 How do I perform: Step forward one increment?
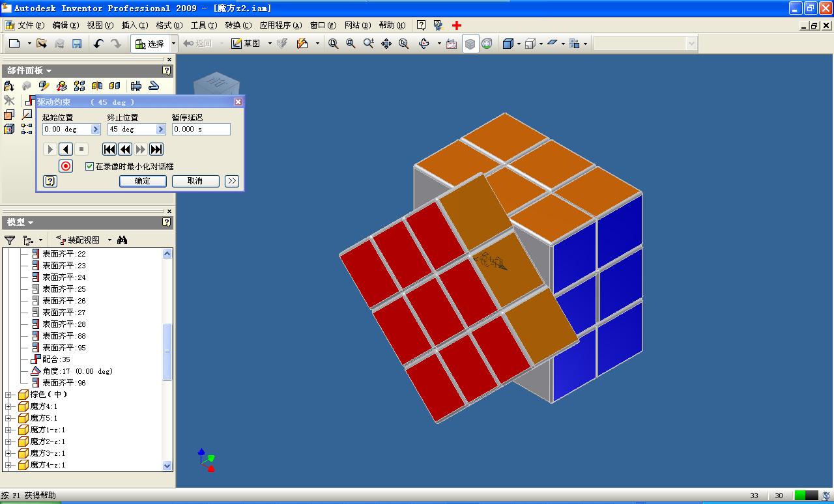(x=141, y=149)
